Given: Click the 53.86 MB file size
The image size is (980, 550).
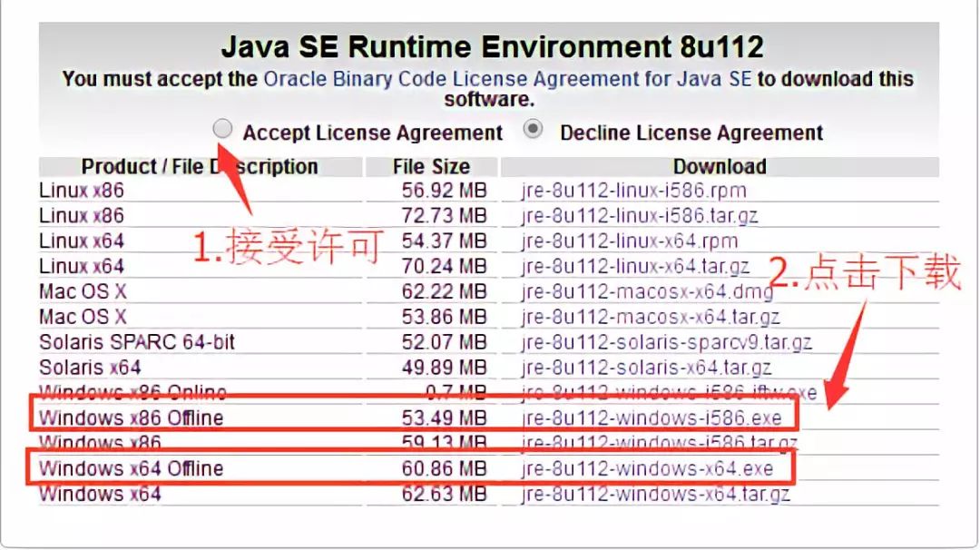Looking at the screenshot, I should 445,317.
